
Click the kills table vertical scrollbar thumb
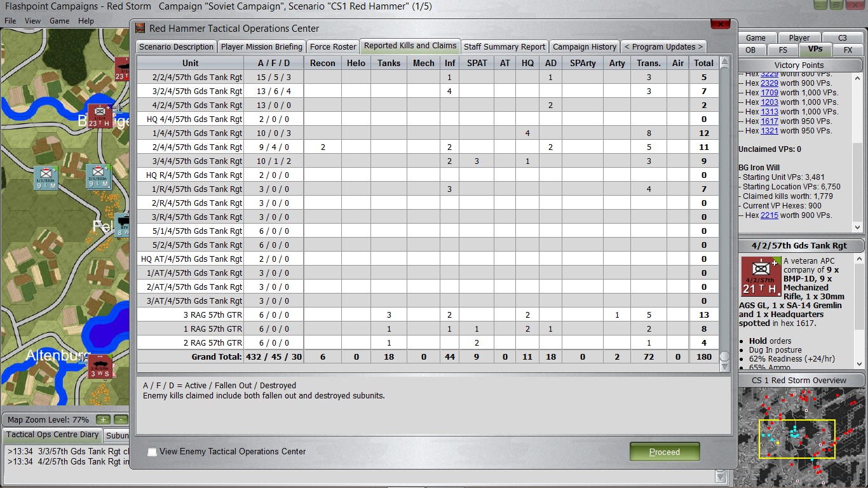coord(724,356)
